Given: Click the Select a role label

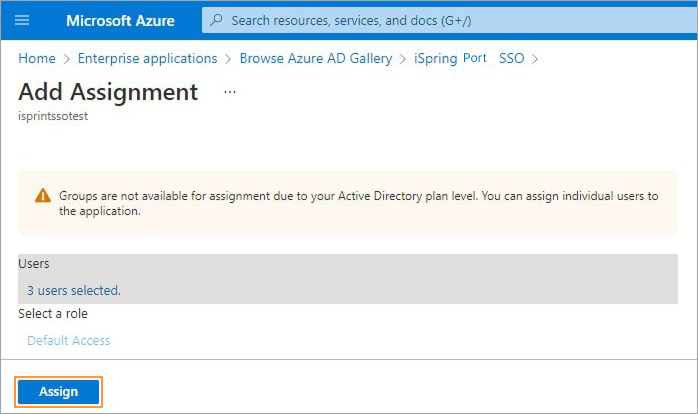Looking at the screenshot, I should point(53,313).
